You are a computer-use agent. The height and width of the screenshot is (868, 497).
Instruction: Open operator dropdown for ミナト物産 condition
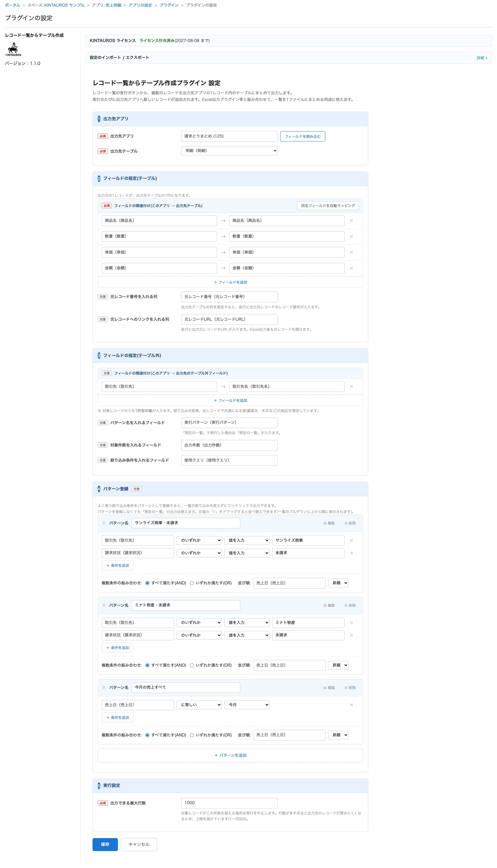(x=199, y=623)
